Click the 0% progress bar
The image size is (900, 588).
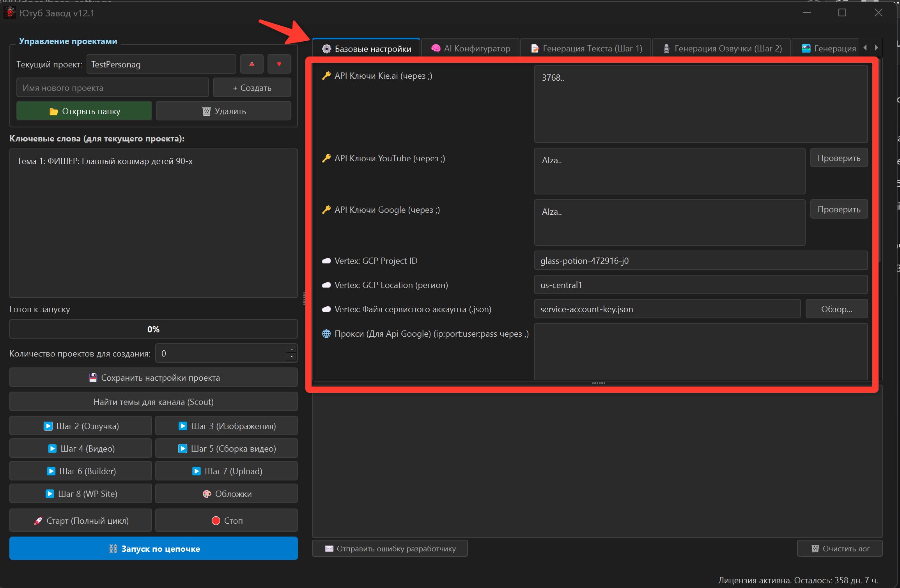pyautogui.click(x=154, y=329)
